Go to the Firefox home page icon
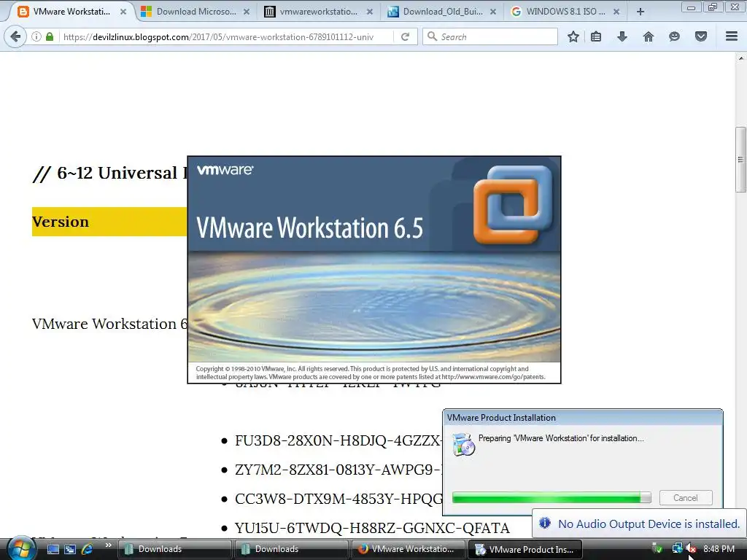Viewport: 747px width, 560px height. click(x=649, y=36)
